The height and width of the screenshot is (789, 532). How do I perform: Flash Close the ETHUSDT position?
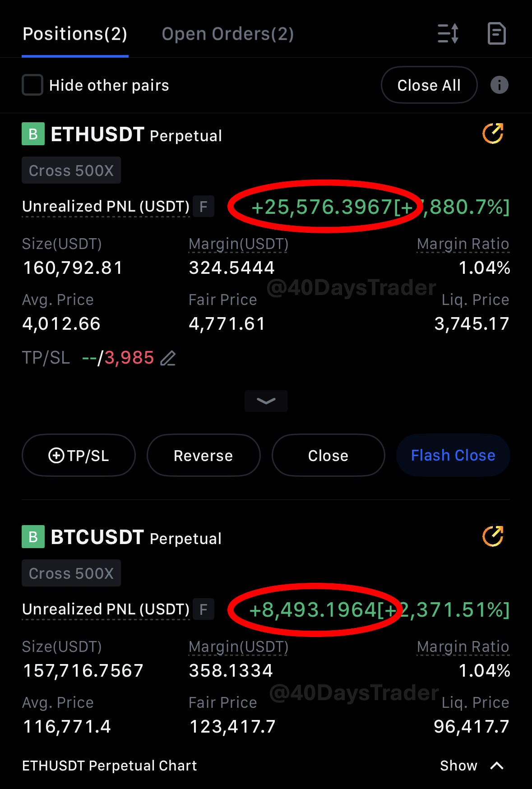tap(453, 455)
